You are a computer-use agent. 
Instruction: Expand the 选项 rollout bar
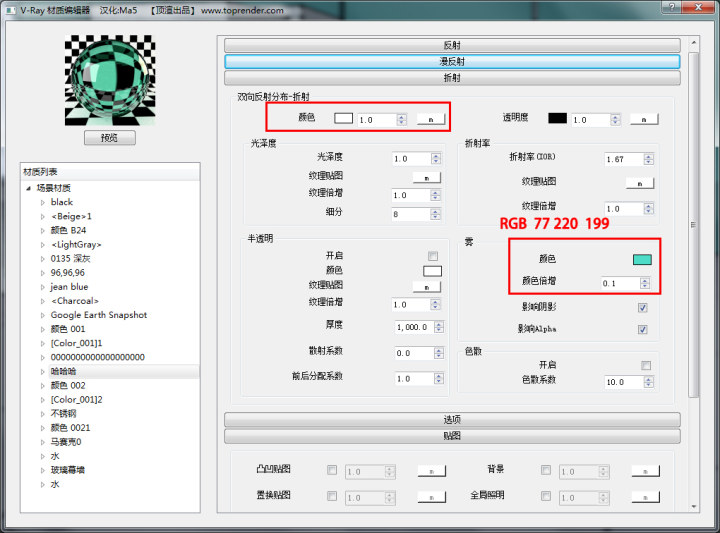[x=452, y=419]
